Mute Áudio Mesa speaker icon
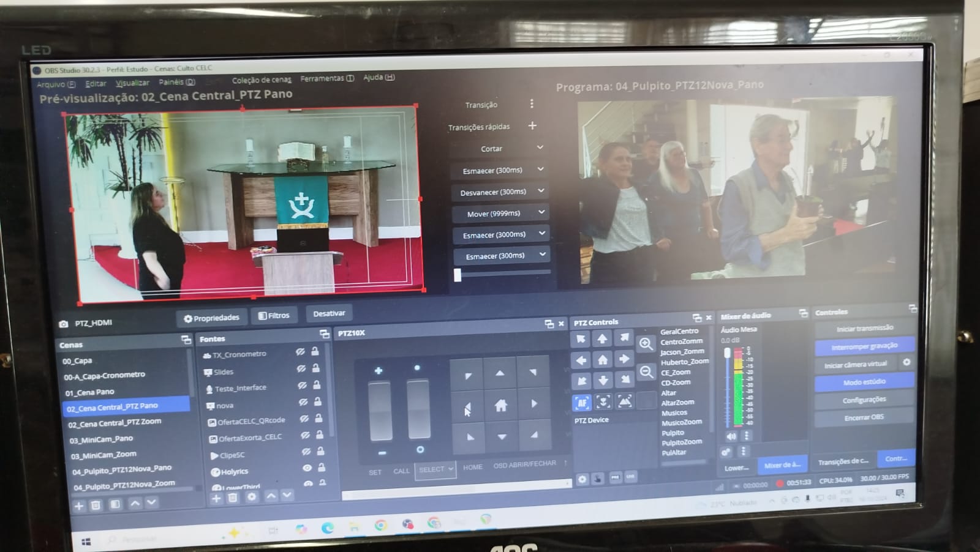This screenshot has width=980, height=552. point(731,436)
